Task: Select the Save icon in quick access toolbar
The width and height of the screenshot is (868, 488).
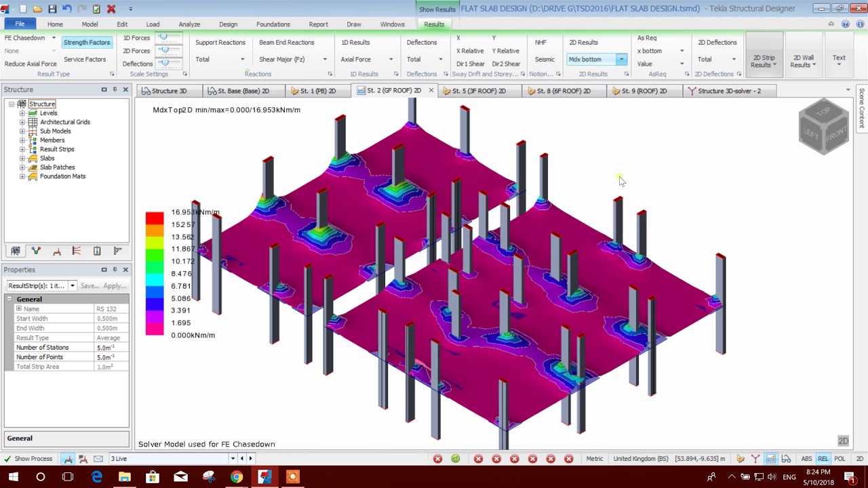Action: coord(51,9)
